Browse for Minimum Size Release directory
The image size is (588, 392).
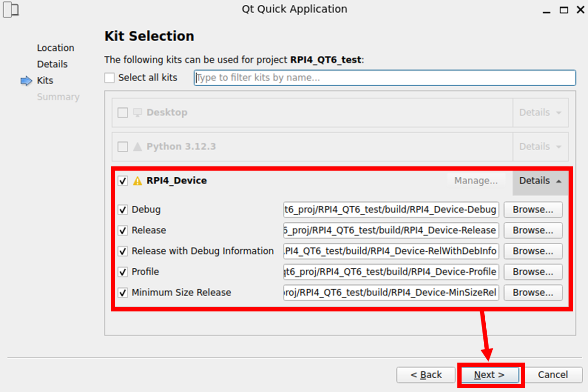533,293
